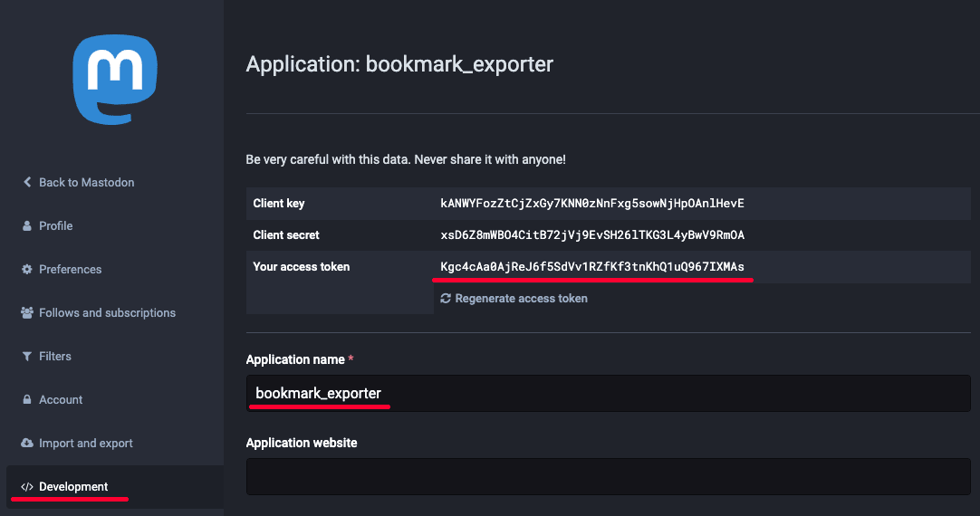Click the Filters funnel icon
This screenshot has height=516, width=980.
tap(27, 356)
